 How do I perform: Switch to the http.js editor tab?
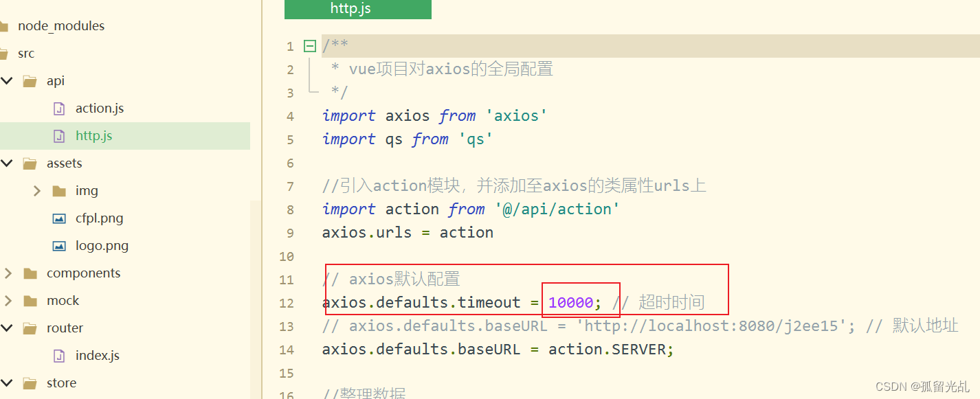[x=358, y=9]
